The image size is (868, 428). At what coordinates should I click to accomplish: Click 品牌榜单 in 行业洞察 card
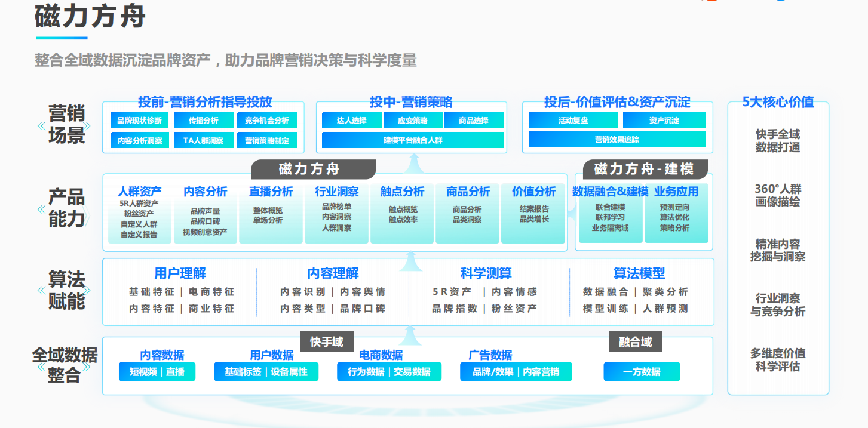click(336, 206)
